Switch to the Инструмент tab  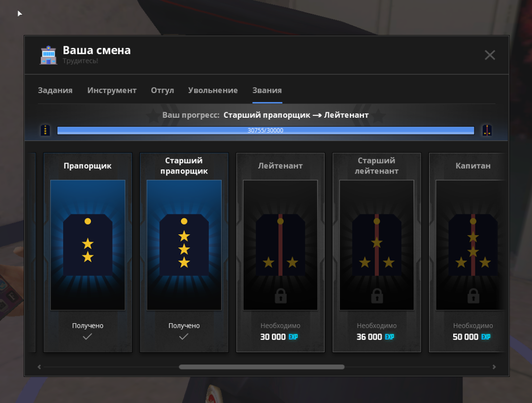point(112,91)
